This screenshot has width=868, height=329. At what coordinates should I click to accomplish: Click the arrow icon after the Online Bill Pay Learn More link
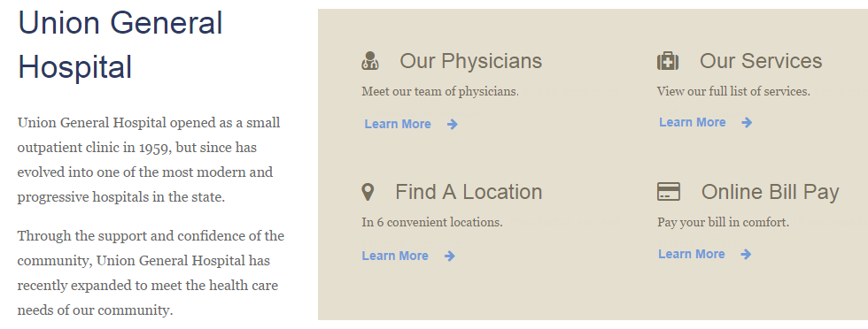point(746,255)
